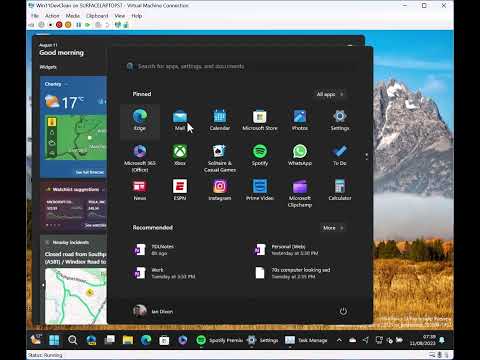Image resolution: width=480 pixels, height=360 pixels.
Task: Click the Windows Start button on taskbar
Action: 54,340
